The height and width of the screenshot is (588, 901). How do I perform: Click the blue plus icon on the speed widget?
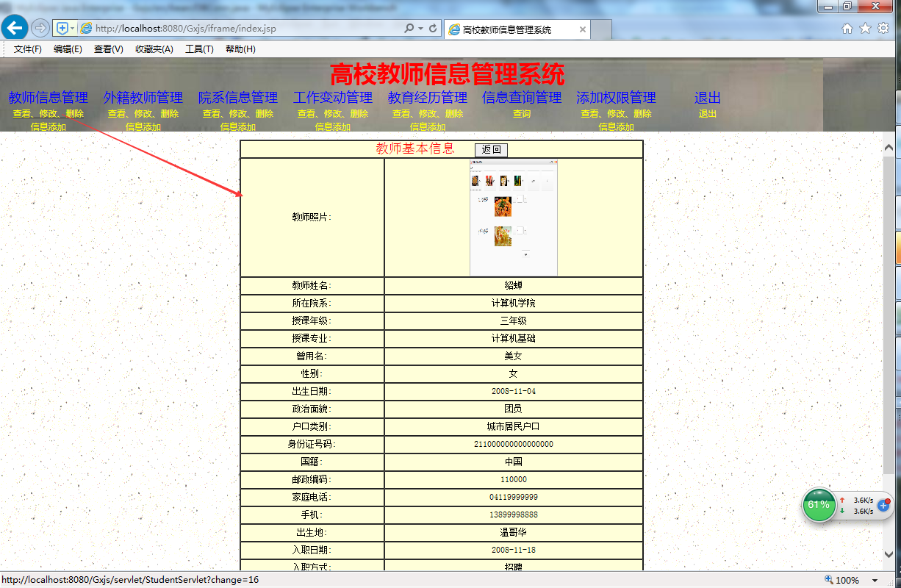[x=884, y=506]
